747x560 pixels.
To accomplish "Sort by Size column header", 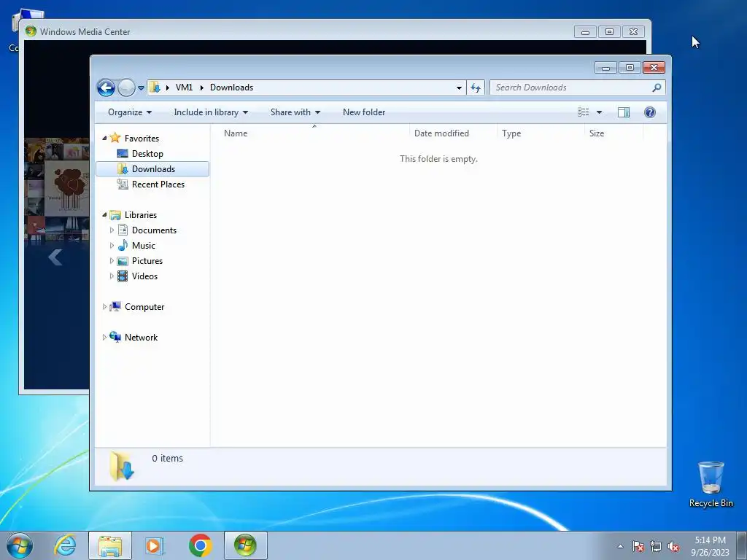I will [614, 133].
